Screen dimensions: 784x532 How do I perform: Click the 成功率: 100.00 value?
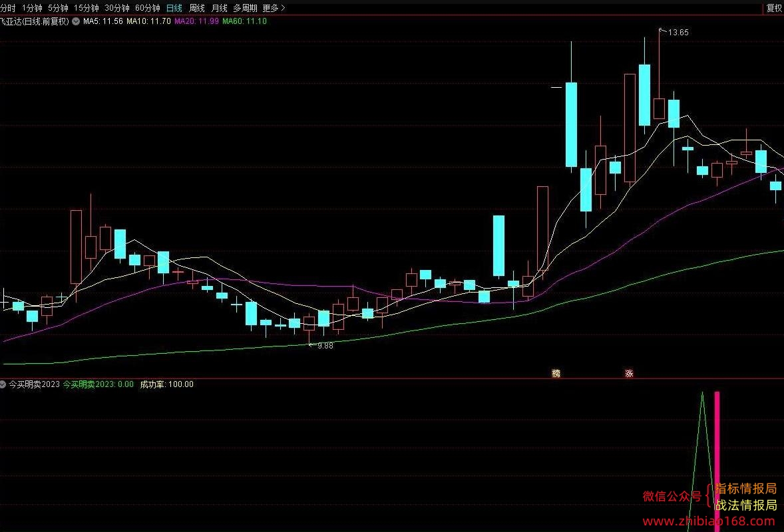[x=166, y=384]
